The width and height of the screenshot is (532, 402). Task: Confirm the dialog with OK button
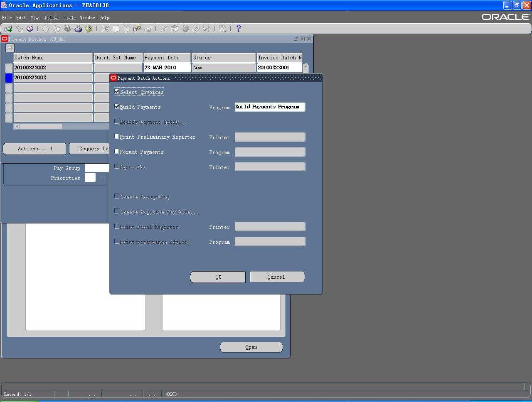coord(218,277)
